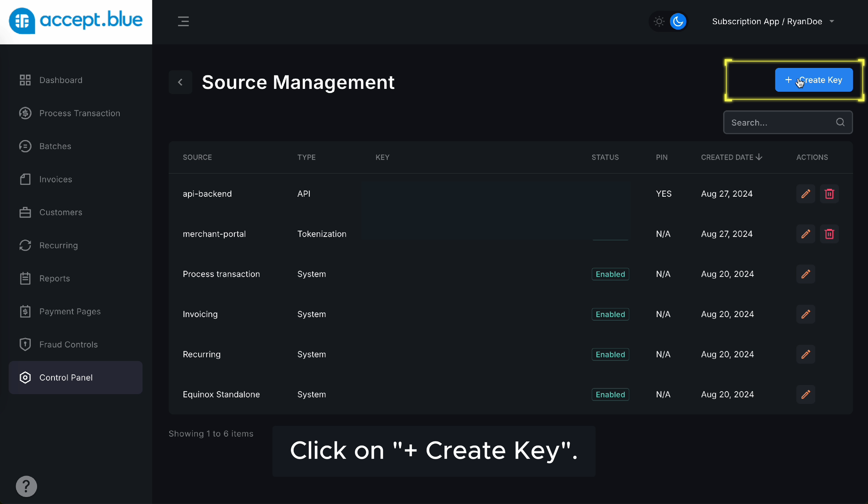The image size is (868, 504).
Task: Delete merchant-portal using the trash icon
Action: click(829, 234)
